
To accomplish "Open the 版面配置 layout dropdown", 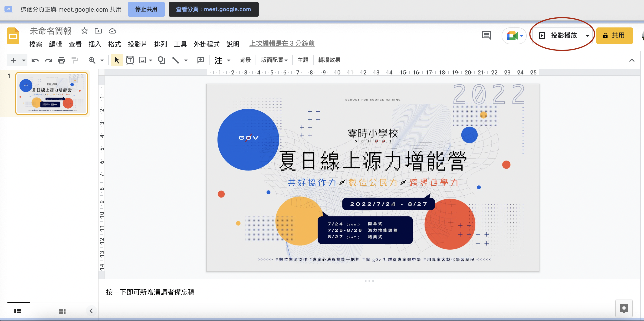I will pos(274,60).
